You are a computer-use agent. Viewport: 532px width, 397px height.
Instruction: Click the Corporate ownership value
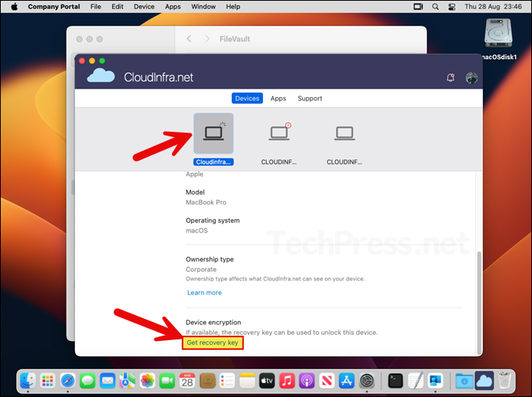201,270
